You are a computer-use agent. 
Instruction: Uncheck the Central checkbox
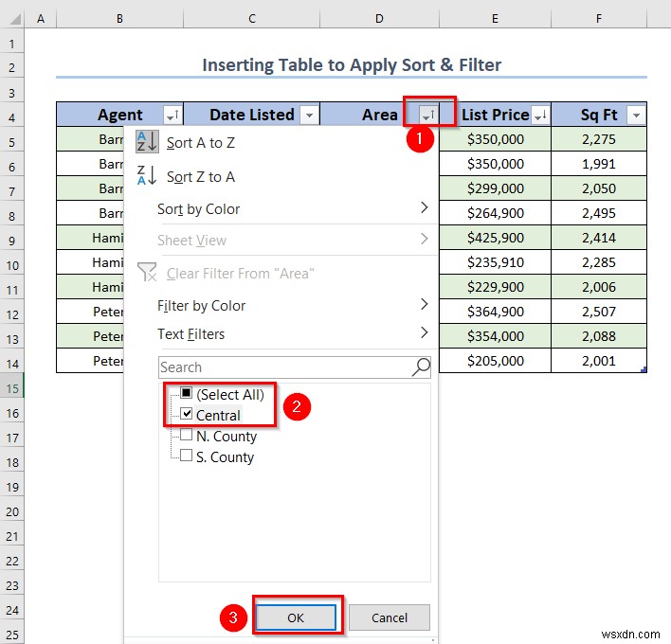[186, 413]
